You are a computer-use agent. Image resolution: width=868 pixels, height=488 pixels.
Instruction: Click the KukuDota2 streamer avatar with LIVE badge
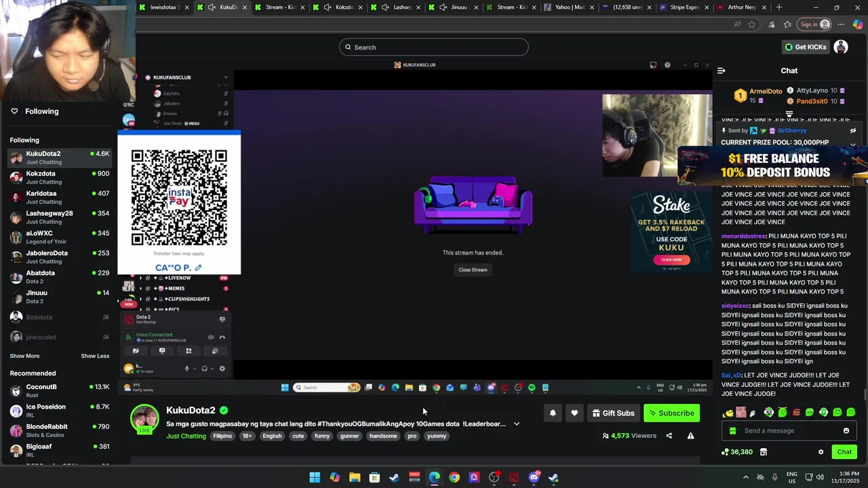point(144,419)
